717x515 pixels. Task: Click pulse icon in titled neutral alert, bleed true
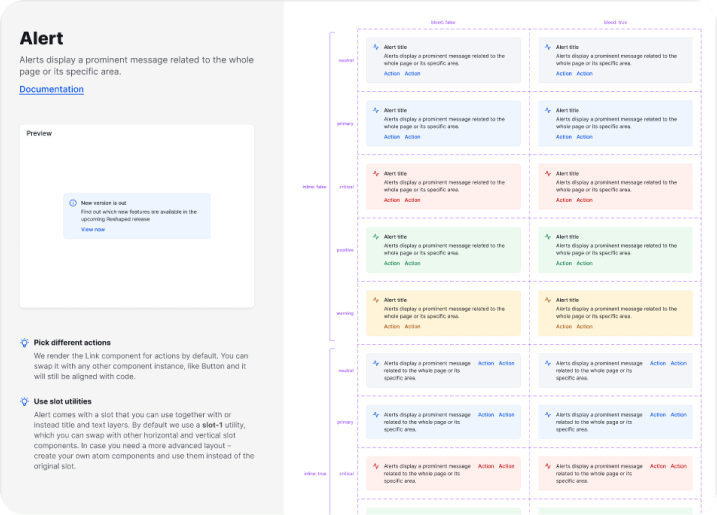[548, 47]
